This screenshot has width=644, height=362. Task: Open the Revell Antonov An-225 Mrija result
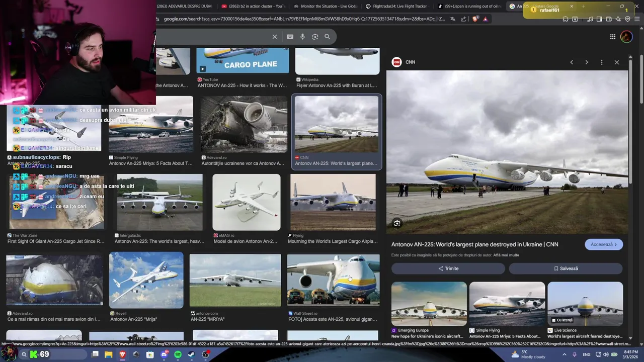146,288
